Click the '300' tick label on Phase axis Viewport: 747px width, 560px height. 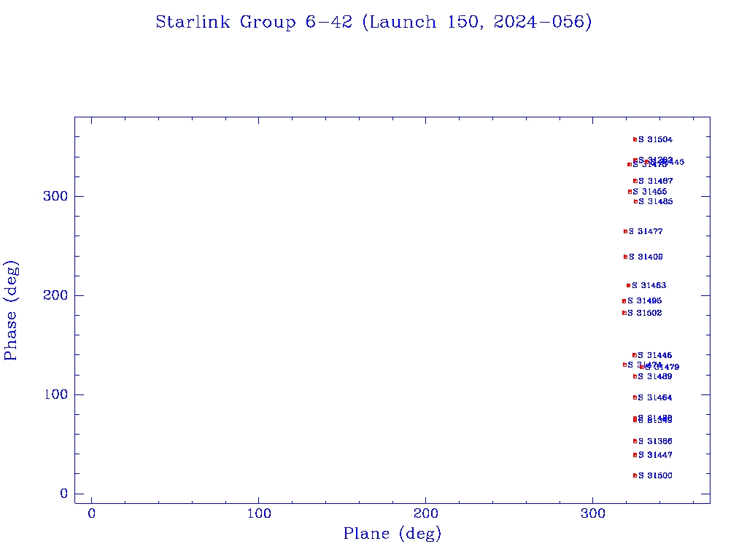55,196
